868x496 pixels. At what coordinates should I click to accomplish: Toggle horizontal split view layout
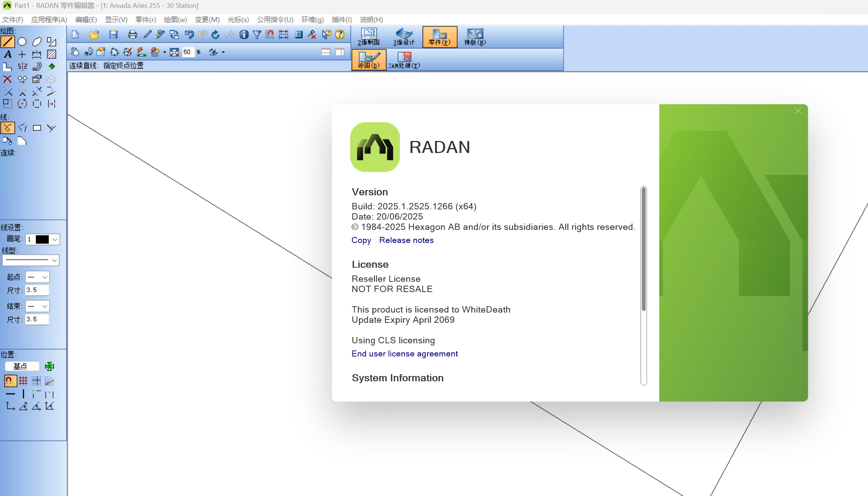[x=326, y=52]
